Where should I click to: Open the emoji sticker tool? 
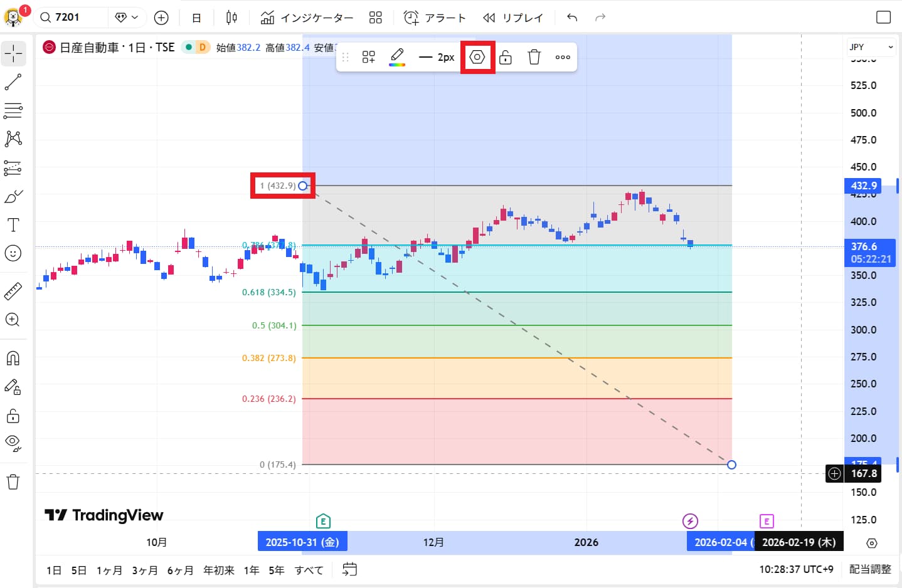[13, 253]
